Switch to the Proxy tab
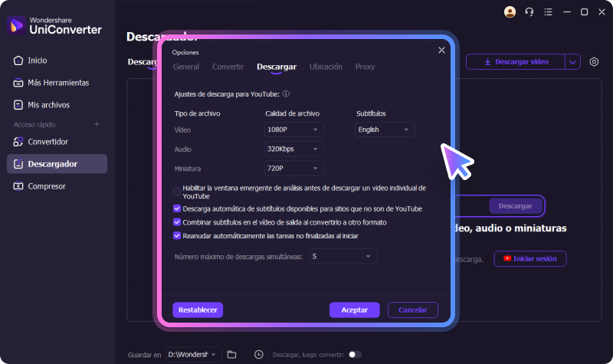613x364 pixels. pyautogui.click(x=365, y=67)
